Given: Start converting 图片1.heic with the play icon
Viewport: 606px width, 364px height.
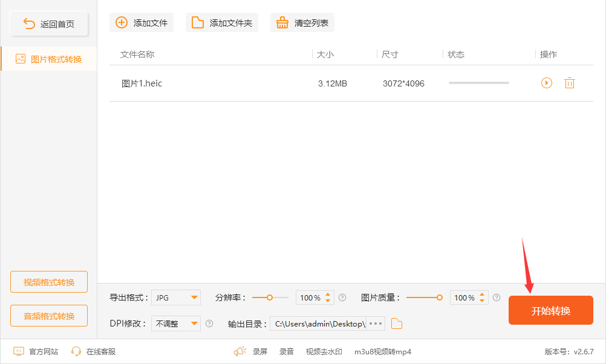Looking at the screenshot, I should click(x=547, y=83).
